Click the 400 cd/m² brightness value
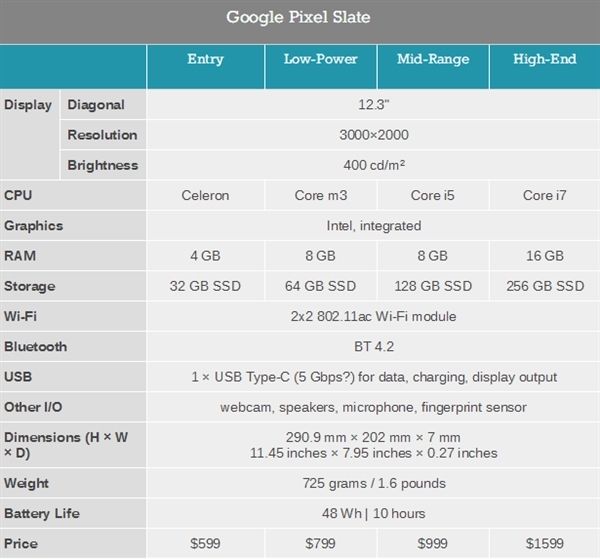Image resolution: width=600 pixels, height=559 pixels. click(373, 165)
